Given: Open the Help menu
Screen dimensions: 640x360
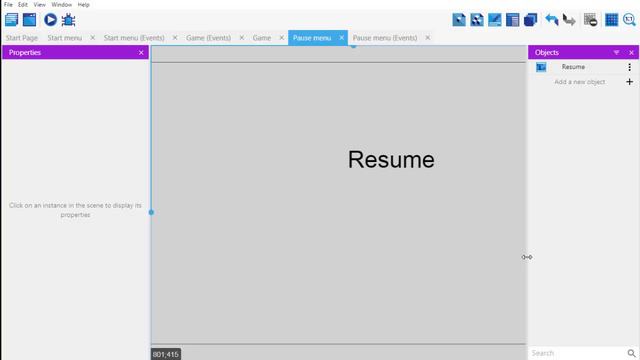Looking at the screenshot, I should click(84, 4).
